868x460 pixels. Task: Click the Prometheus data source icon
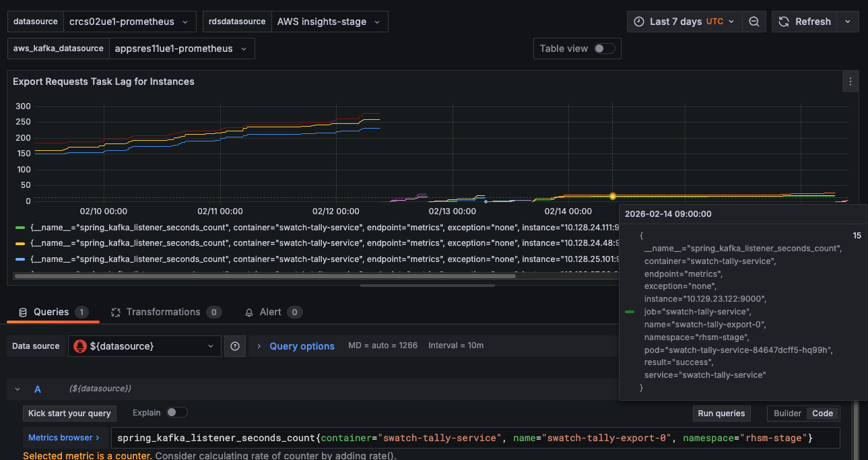pyautogui.click(x=80, y=346)
